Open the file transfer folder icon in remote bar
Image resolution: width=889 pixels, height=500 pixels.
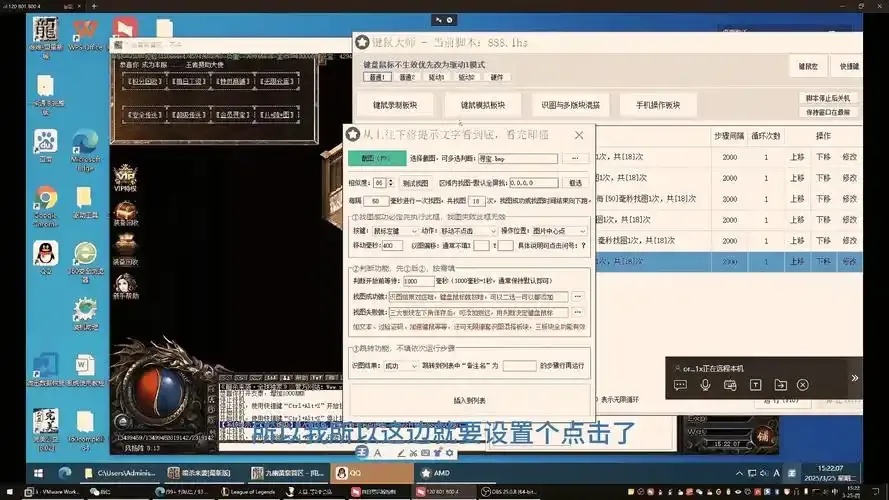(x=781, y=385)
